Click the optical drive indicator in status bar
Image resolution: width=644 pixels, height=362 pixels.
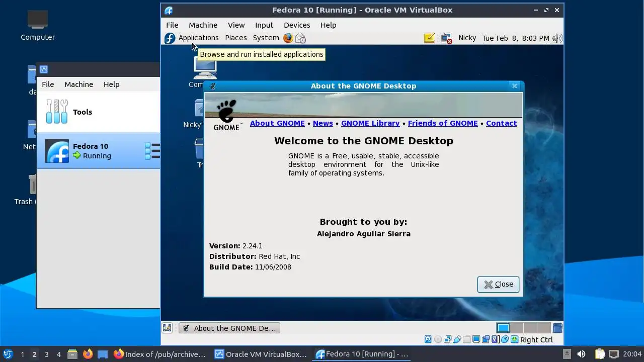click(x=438, y=339)
